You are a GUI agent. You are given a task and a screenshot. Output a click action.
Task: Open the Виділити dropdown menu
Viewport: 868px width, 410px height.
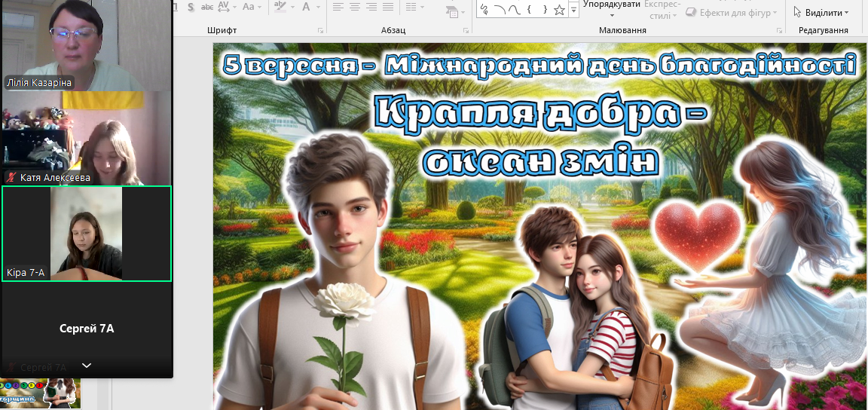tap(821, 13)
